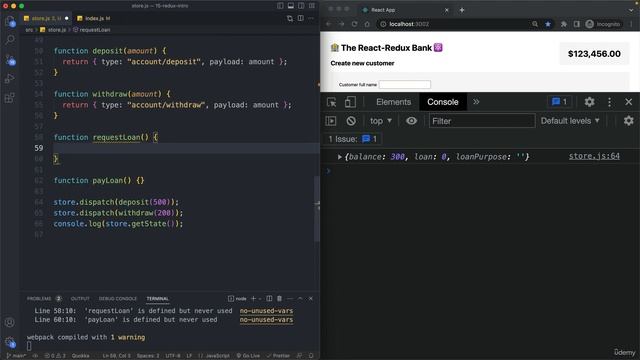The height and width of the screenshot is (360, 640).
Task: Click the split editor icon in editor toolbar
Action: tap(300, 18)
